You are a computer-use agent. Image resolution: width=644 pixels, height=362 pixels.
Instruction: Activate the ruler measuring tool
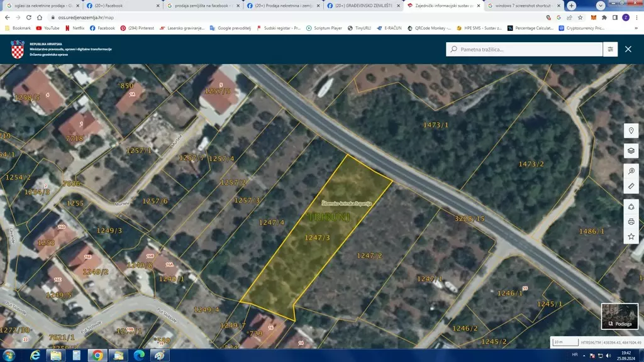pos(631,187)
